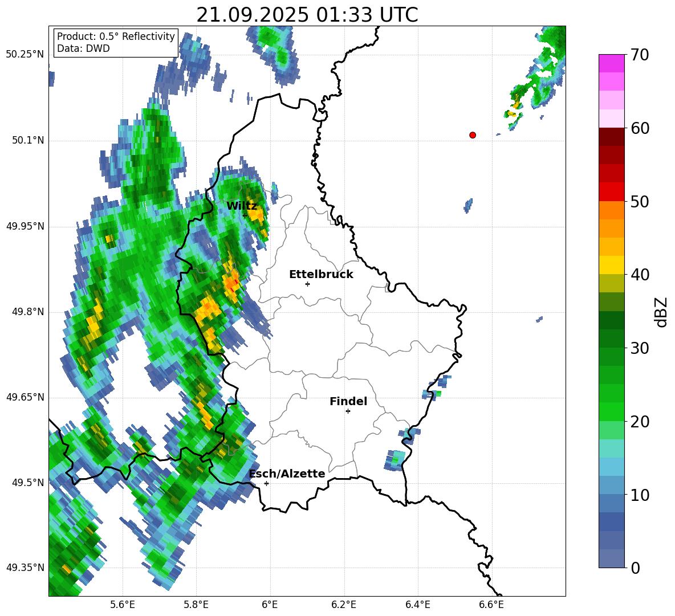Click the red-orange storm core southeast of Wiltz
Image resolution: width=675 pixels, height=616 pixels.
tap(231, 283)
